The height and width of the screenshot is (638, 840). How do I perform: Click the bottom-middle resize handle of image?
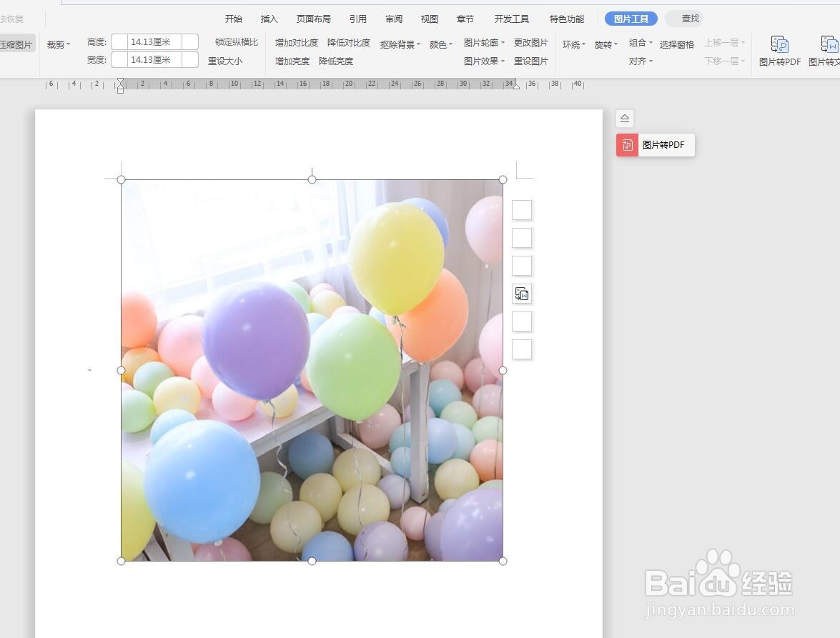pyautogui.click(x=312, y=561)
